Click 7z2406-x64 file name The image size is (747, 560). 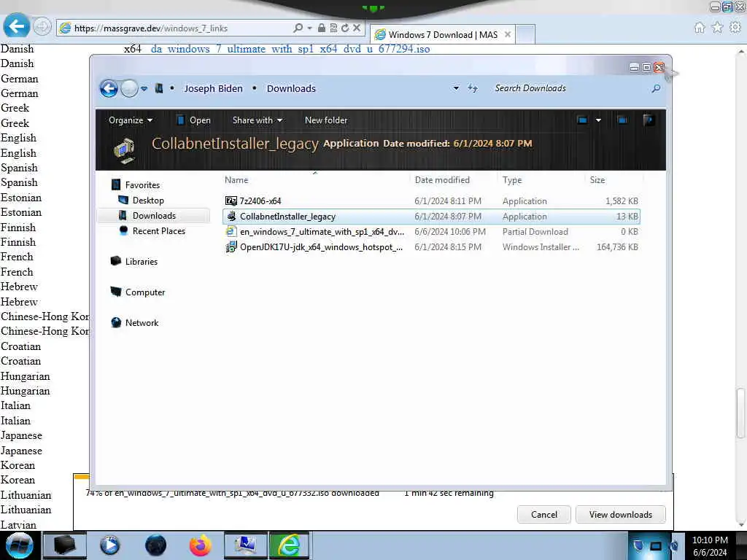point(260,201)
